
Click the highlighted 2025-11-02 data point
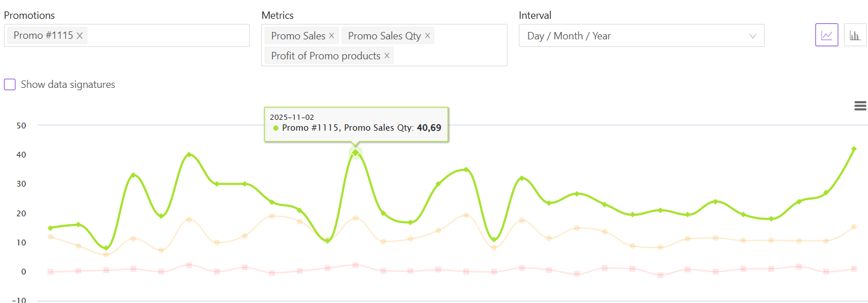[x=355, y=152]
